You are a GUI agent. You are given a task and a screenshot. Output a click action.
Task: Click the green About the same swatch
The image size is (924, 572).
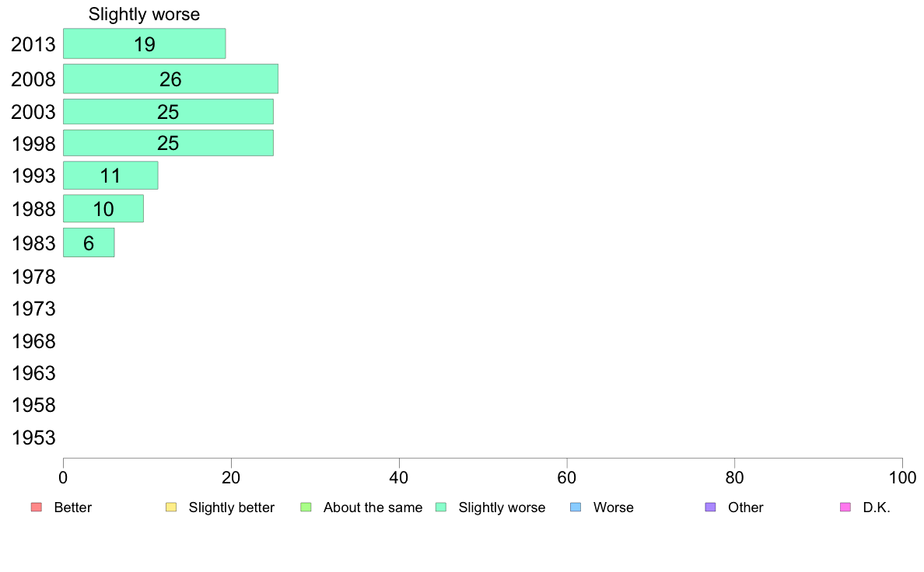[306, 507]
